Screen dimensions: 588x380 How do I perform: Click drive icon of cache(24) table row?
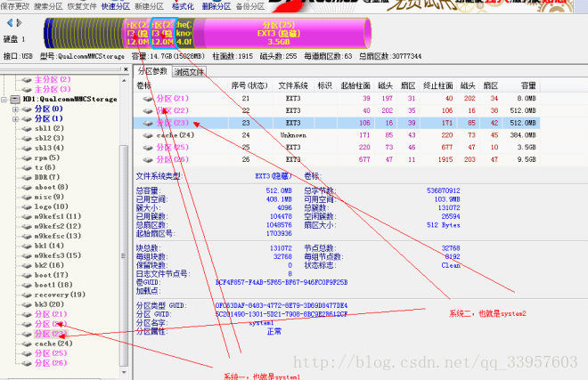(148, 135)
